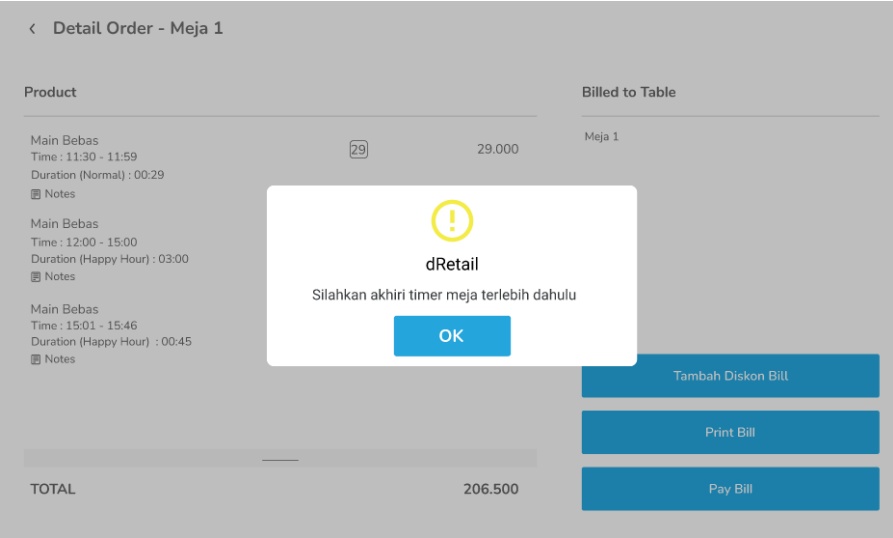Select the first Main Bebas item name
The image size is (893, 538).
(64, 141)
